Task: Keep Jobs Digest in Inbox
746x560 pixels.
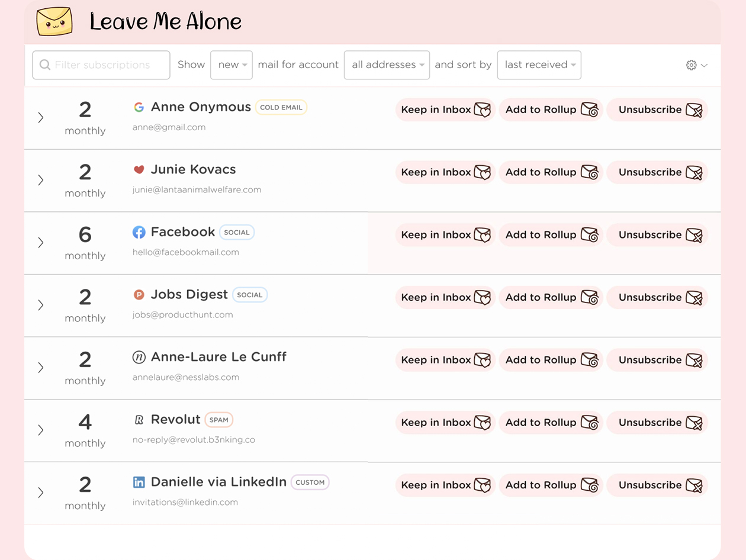Action: point(445,297)
